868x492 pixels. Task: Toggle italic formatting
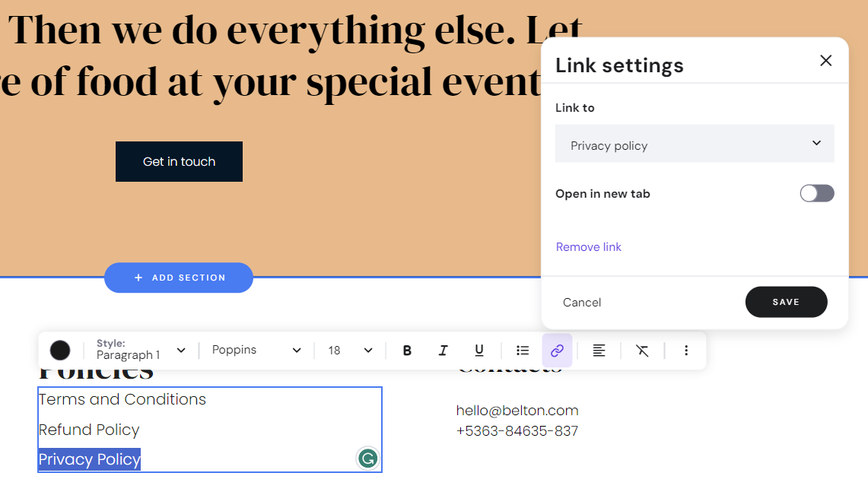tap(443, 351)
